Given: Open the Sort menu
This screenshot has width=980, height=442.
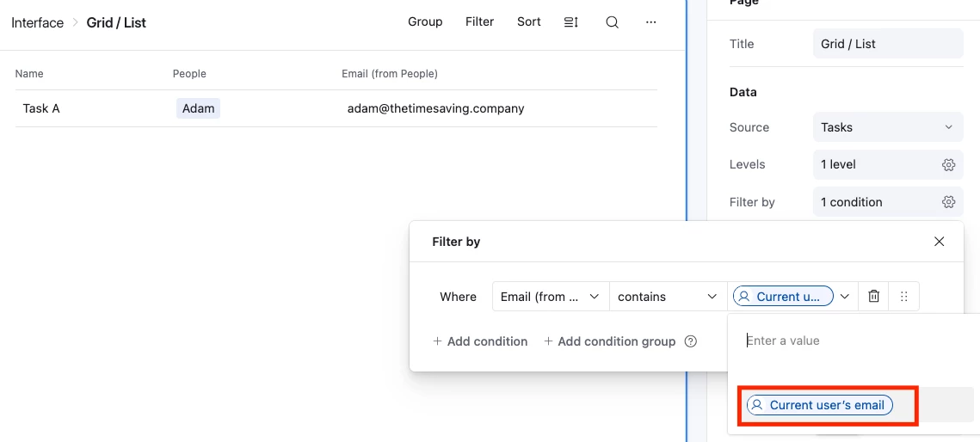Looking at the screenshot, I should tap(529, 21).
